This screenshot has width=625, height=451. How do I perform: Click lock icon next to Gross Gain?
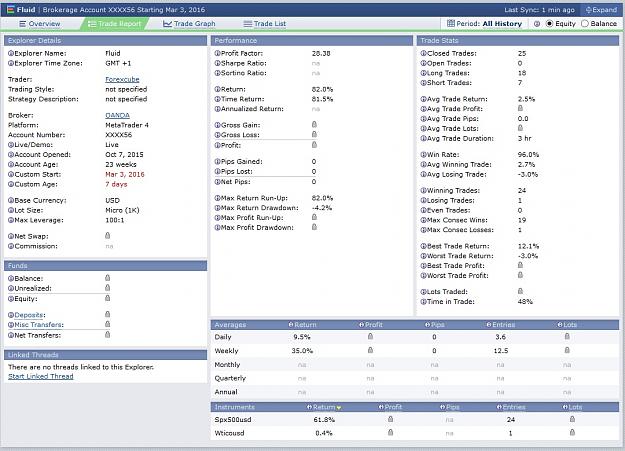click(x=314, y=124)
